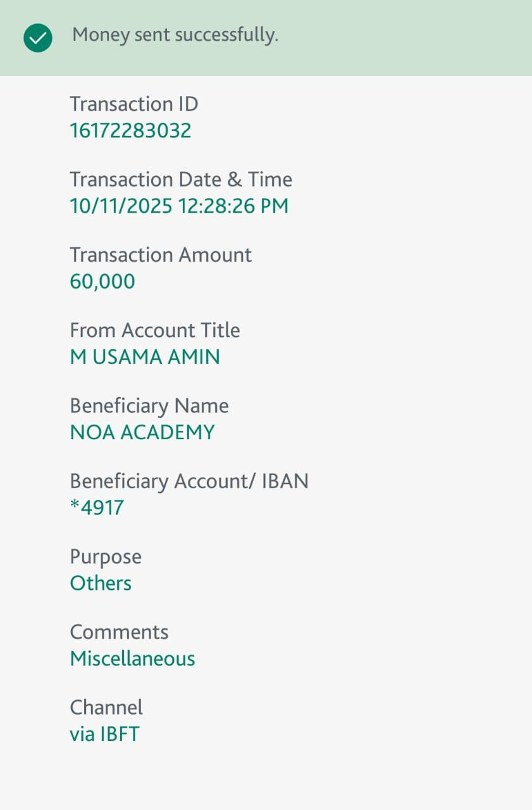Tap the Beneficiary Name label

tap(149, 406)
